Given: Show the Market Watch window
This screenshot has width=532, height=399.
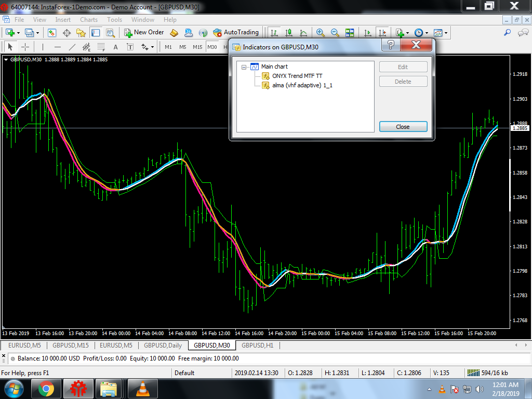Looking at the screenshot, I should pyautogui.click(x=51, y=33).
